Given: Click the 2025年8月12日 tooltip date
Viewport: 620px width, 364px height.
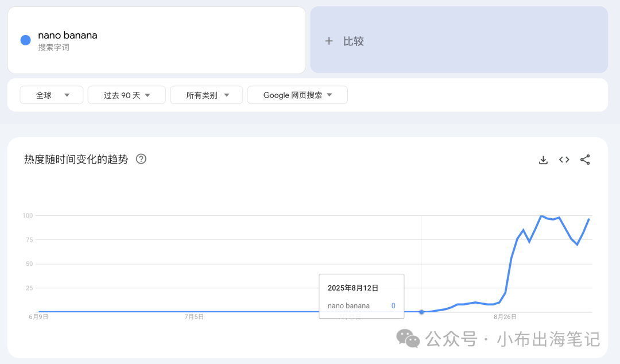Looking at the screenshot, I should [x=352, y=288].
